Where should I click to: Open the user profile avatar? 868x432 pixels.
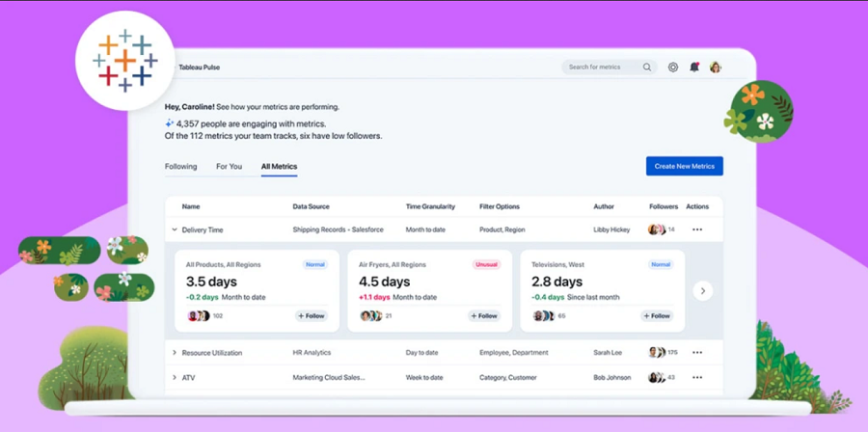click(x=716, y=67)
